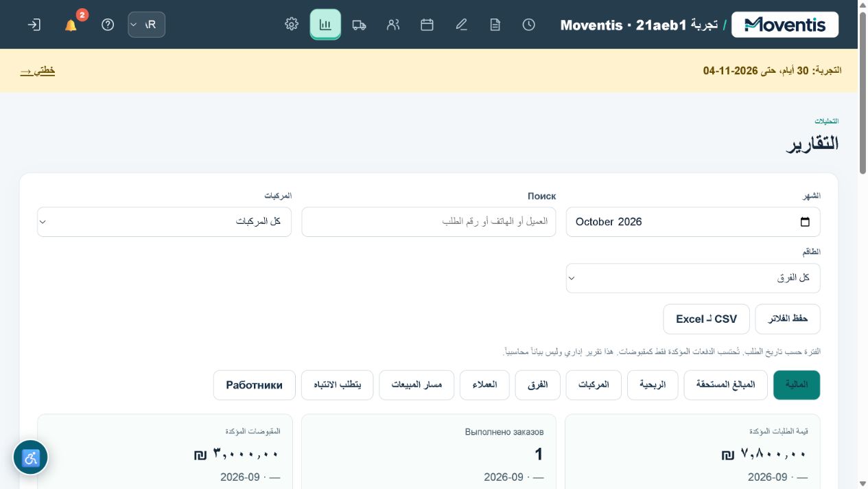The image size is (868, 489).
Task: Click the Выполнено заказов card value 1
Action: 539,454
